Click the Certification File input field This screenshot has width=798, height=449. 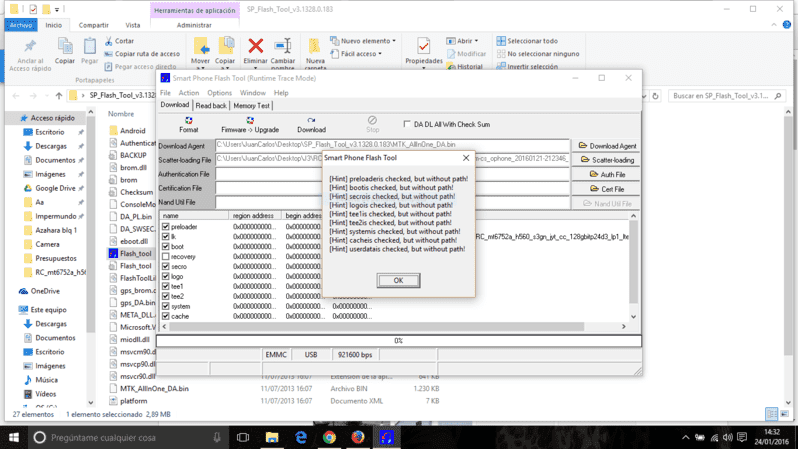click(x=392, y=188)
